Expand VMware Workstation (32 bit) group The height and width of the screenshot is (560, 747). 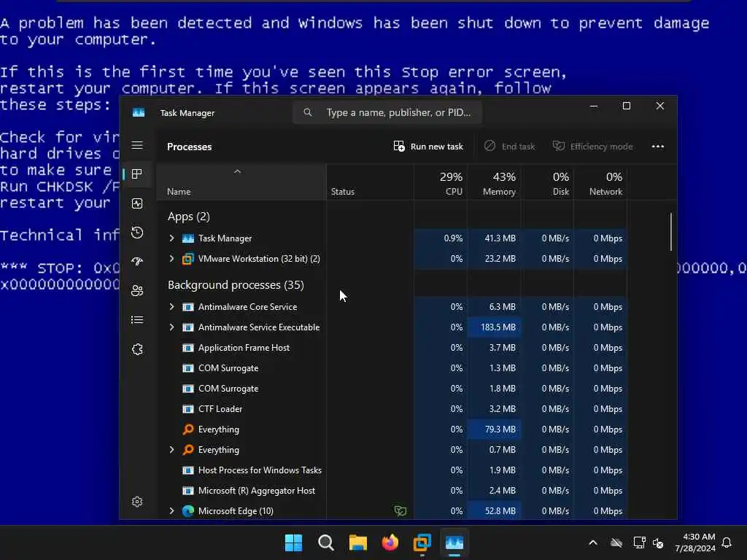(171, 259)
